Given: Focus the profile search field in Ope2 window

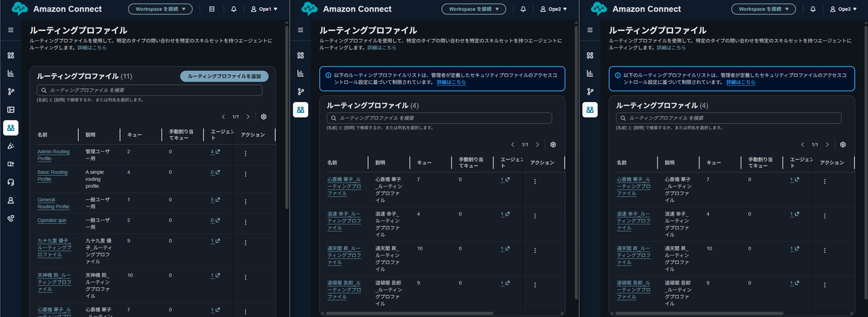Looking at the screenshot, I should (439, 118).
